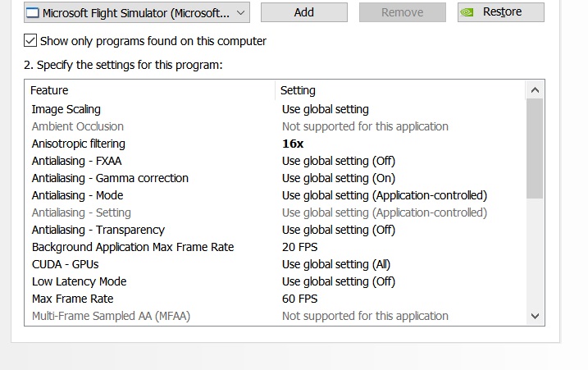Select the CUDA - GPUs row
This screenshot has width=588, height=370.
pyautogui.click(x=276, y=264)
